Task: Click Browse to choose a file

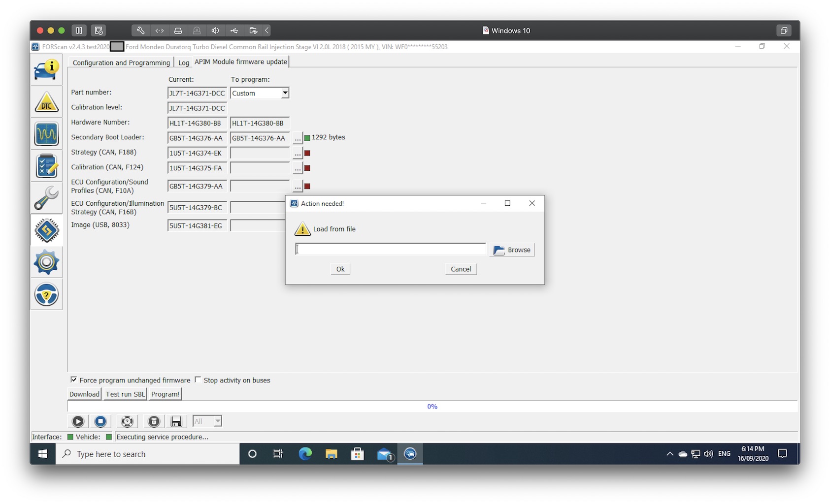Action: coord(512,250)
